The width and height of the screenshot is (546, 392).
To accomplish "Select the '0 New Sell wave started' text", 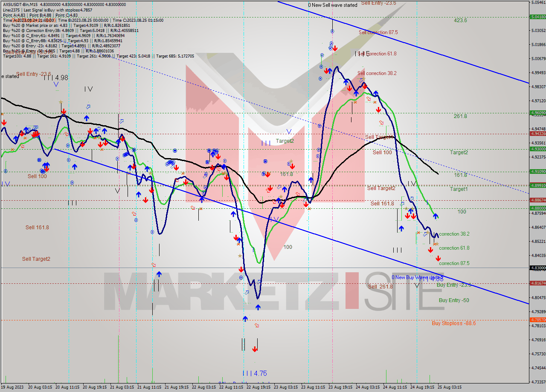I will [333, 5].
